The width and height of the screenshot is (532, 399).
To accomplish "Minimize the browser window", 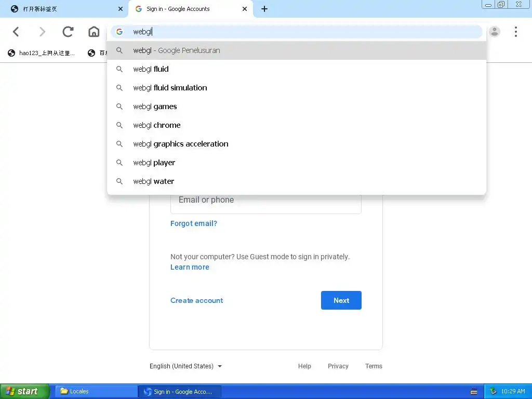I will (x=488, y=4).
